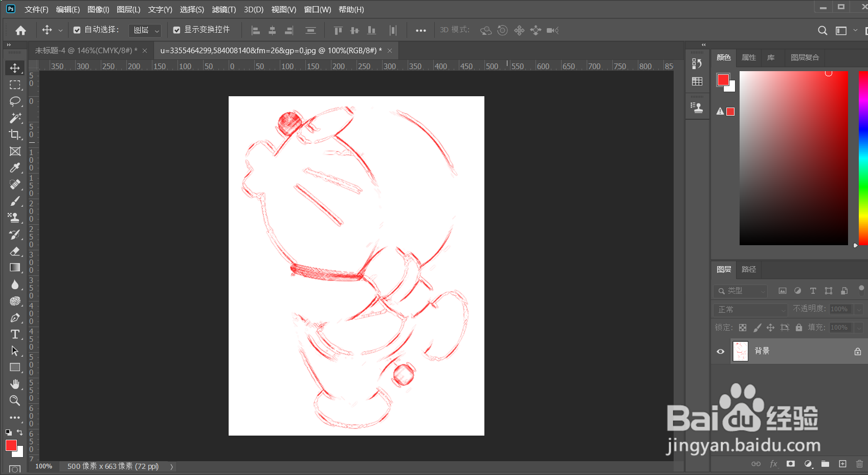The height and width of the screenshot is (475, 868).
Task: Select the Brush tool
Action: tap(15, 201)
